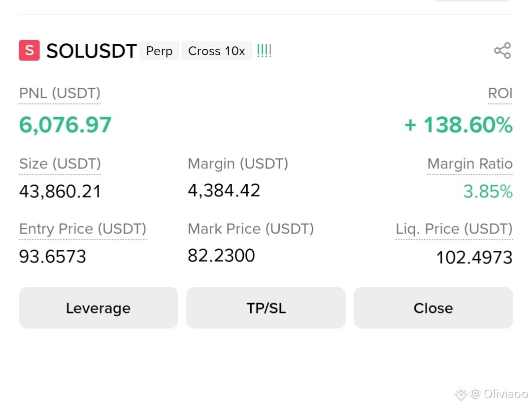Viewport: 532px width, 406px height.
Task: Tap the share icon for the position
Action: (502, 51)
